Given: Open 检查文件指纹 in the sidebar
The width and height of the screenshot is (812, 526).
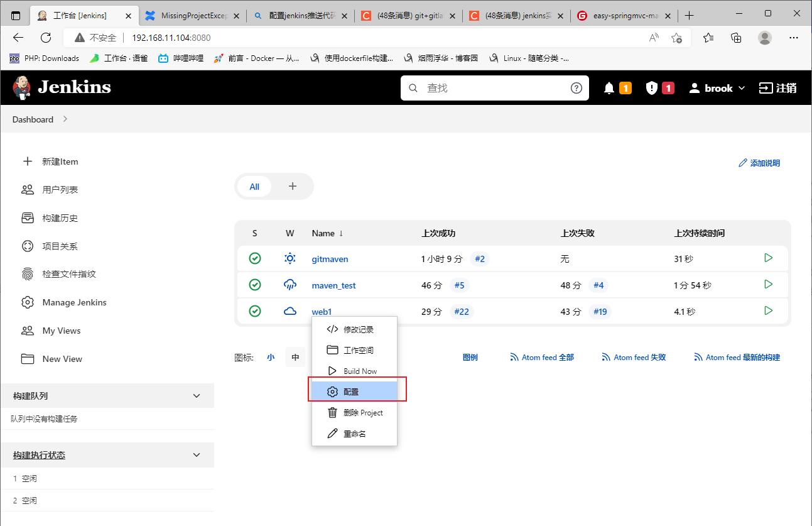Looking at the screenshot, I should tap(59, 274).
